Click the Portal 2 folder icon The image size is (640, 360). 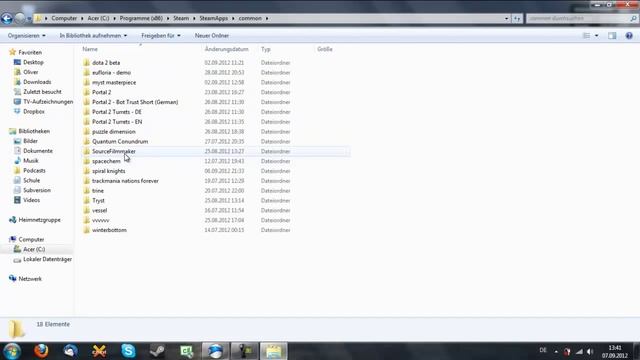(x=87, y=92)
